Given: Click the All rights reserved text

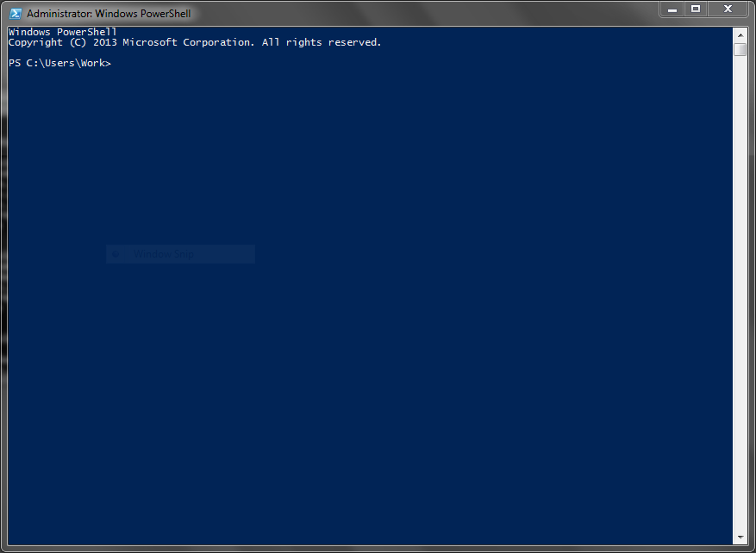Looking at the screenshot, I should [x=322, y=42].
